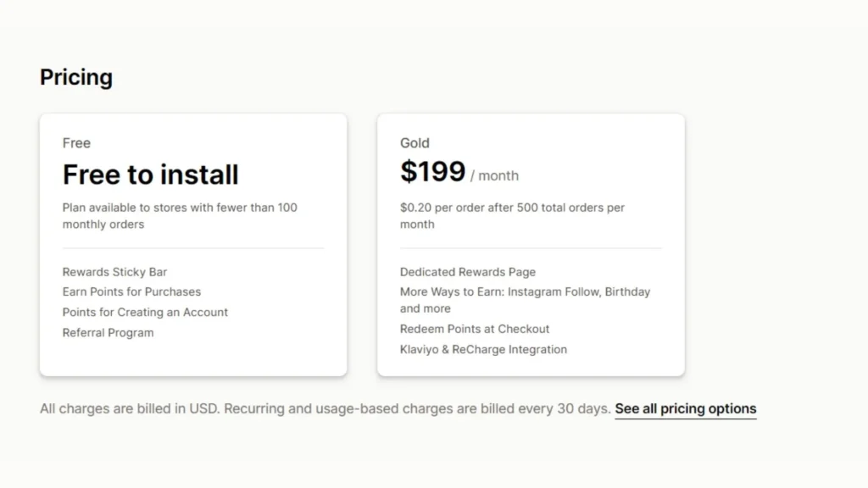Select the Rewards Sticky Bar feature
Image resolution: width=868 pixels, height=488 pixels.
click(x=114, y=272)
